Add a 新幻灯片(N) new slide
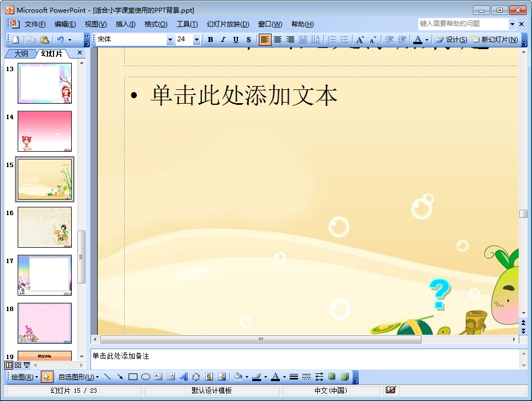This screenshot has height=401, width=532. (x=494, y=40)
